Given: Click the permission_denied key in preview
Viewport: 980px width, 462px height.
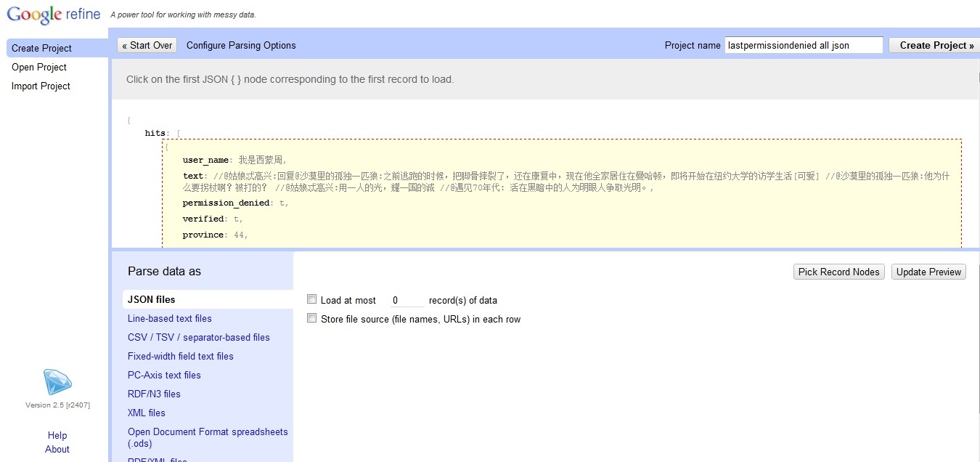Looking at the screenshot, I should [226, 203].
